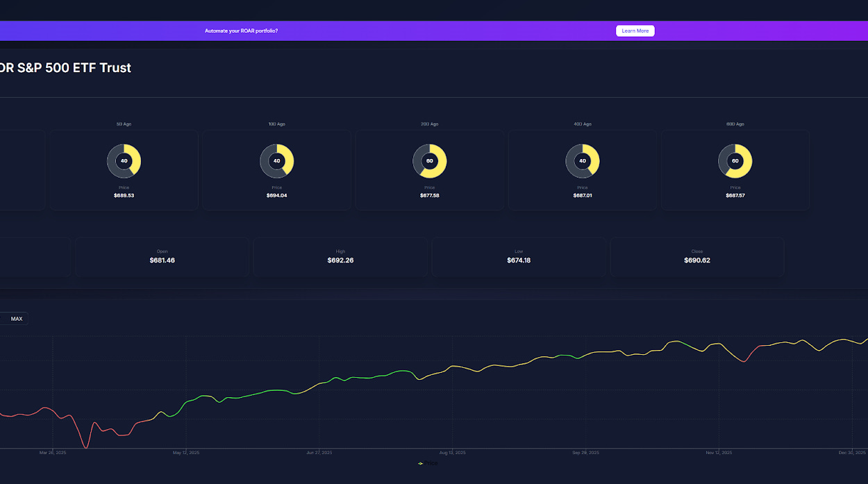
Task: Select the $677.58 price value
Action: point(430,196)
